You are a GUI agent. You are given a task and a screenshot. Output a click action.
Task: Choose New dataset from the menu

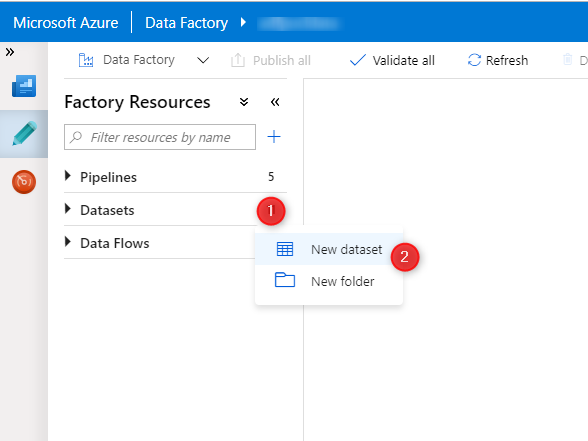pos(329,249)
